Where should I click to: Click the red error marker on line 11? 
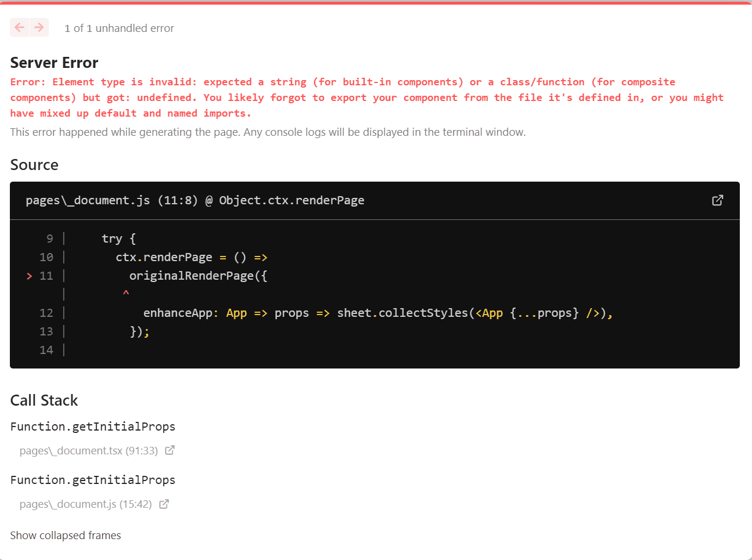(30, 276)
